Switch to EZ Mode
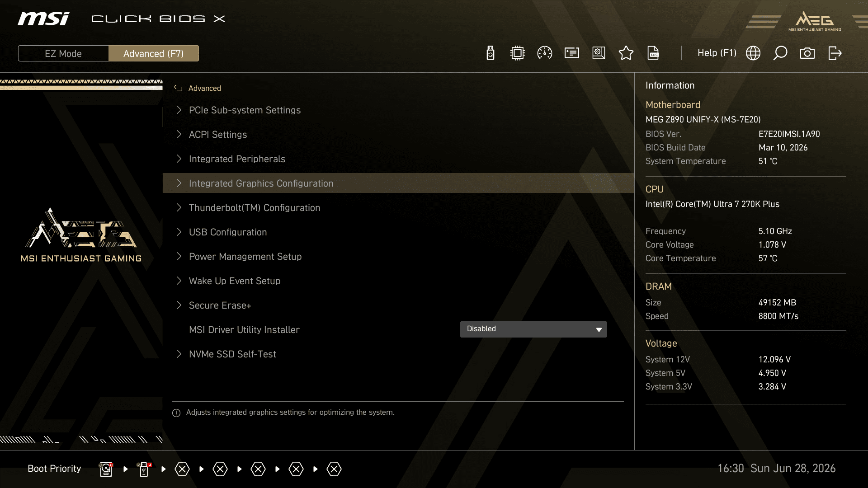868x488 pixels. (63, 53)
